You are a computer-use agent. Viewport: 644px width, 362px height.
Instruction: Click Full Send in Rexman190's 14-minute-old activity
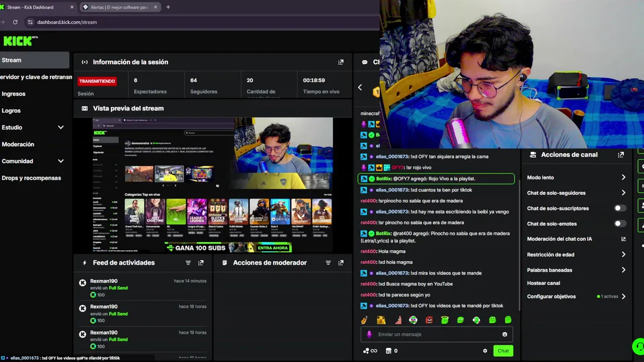click(x=118, y=288)
